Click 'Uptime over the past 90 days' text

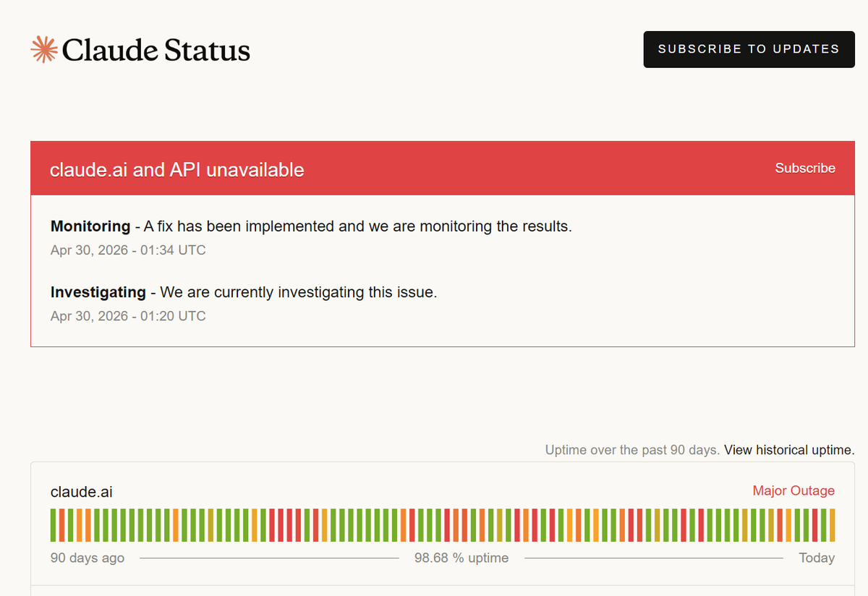pyautogui.click(x=632, y=450)
